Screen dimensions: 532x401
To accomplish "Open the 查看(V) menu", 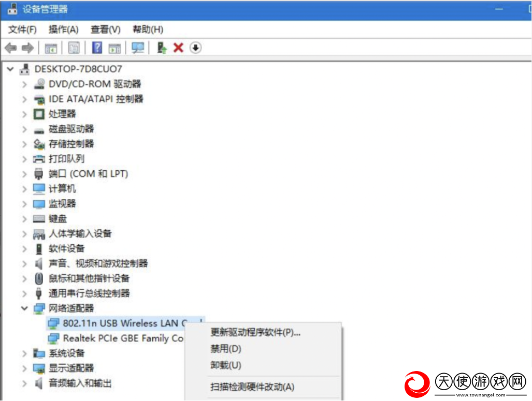I will pos(106,29).
